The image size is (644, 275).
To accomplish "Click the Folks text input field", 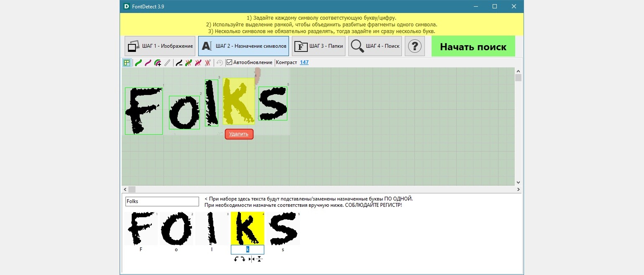I will tap(162, 201).
